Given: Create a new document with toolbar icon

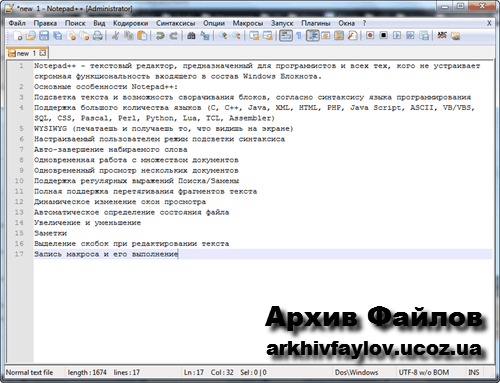Looking at the screenshot, I should coord(17,36).
